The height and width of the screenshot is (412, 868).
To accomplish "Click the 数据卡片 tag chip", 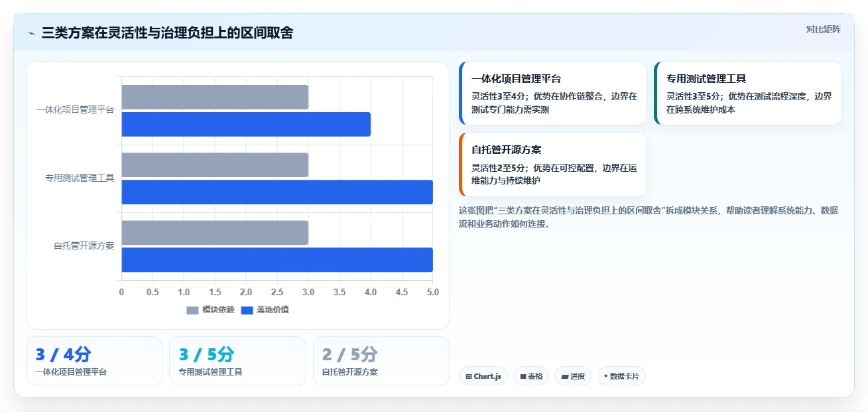I will (x=621, y=376).
